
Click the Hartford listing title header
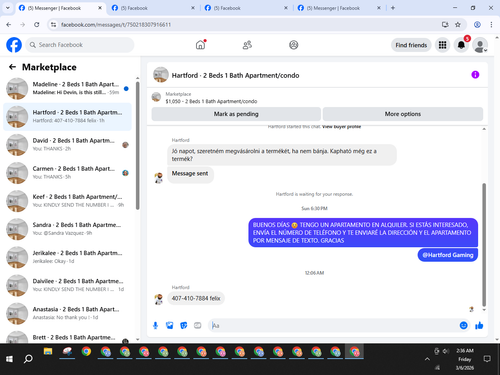pyautogui.click(x=235, y=75)
